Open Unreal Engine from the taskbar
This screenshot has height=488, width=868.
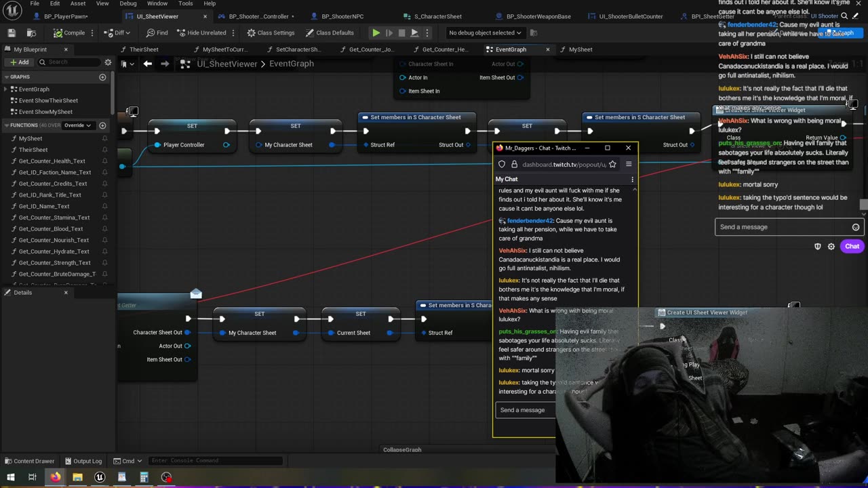point(100,477)
